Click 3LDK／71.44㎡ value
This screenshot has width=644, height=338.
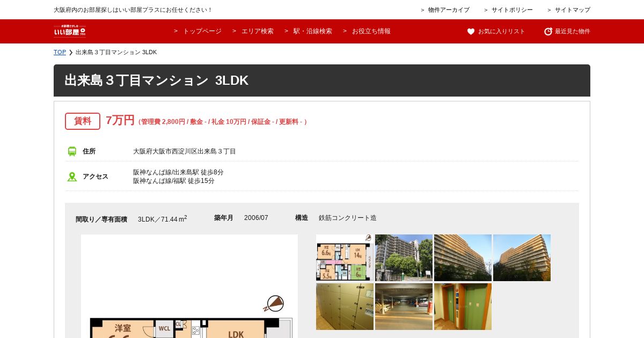[x=163, y=219]
